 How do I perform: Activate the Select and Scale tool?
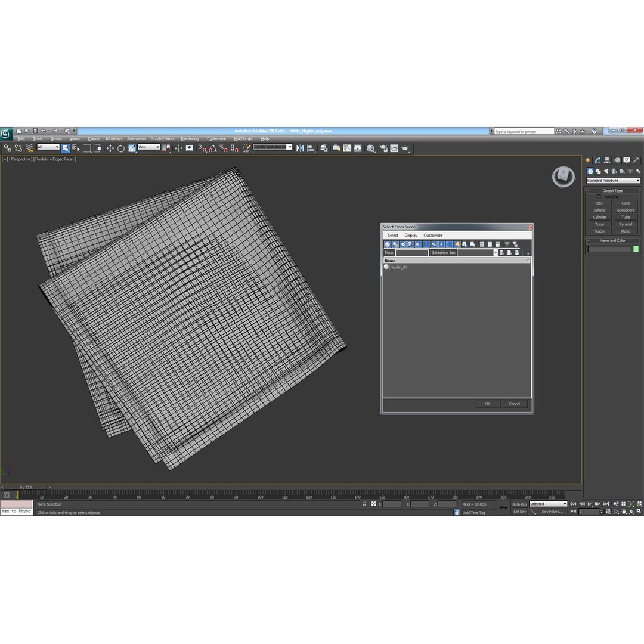click(x=131, y=148)
